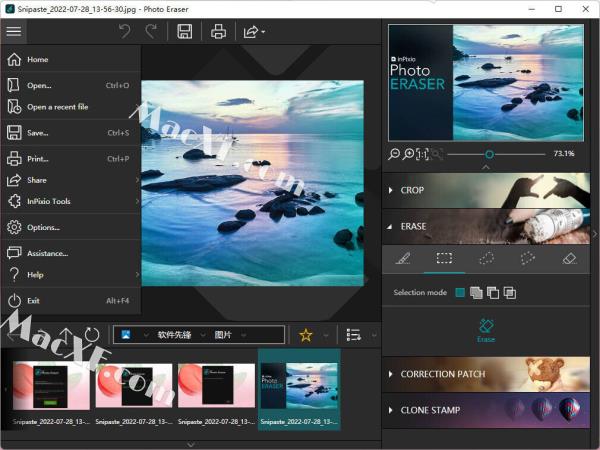600x450 pixels.
Task: Open the 'Open a recent file' submenu
Action: coord(71,107)
